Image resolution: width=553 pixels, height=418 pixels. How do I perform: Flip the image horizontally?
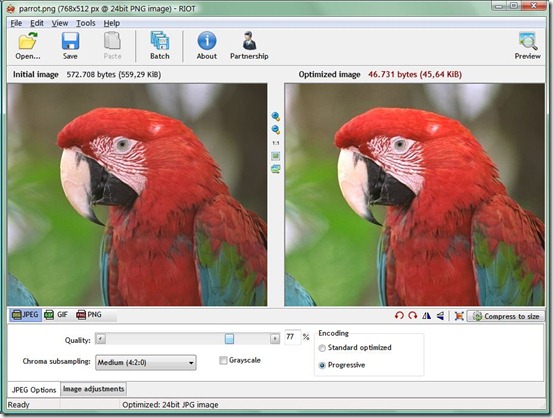(426, 315)
